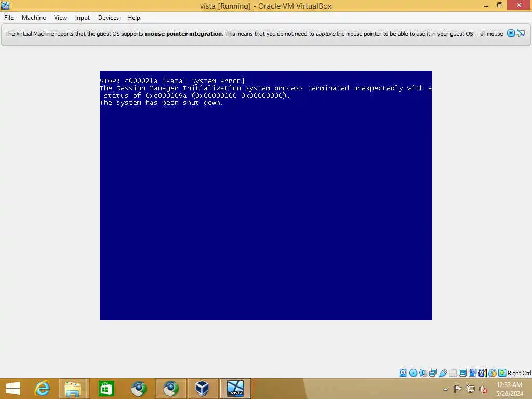Click the don't-show-again icon on the notification bar
The width and height of the screenshot is (532, 399).
(x=521, y=33)
